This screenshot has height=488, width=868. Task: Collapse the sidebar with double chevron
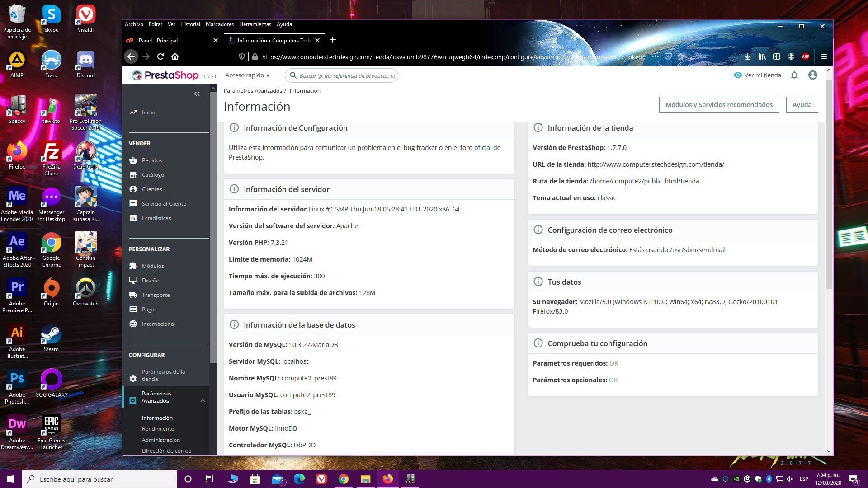tap(197, 94)
